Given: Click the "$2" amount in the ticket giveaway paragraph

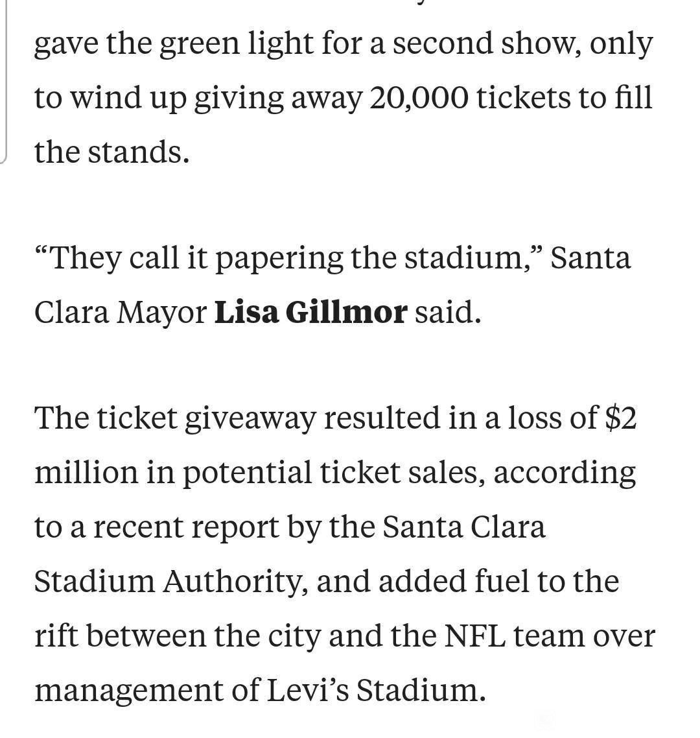Looking at the screenshot, I should pos(621,418).
